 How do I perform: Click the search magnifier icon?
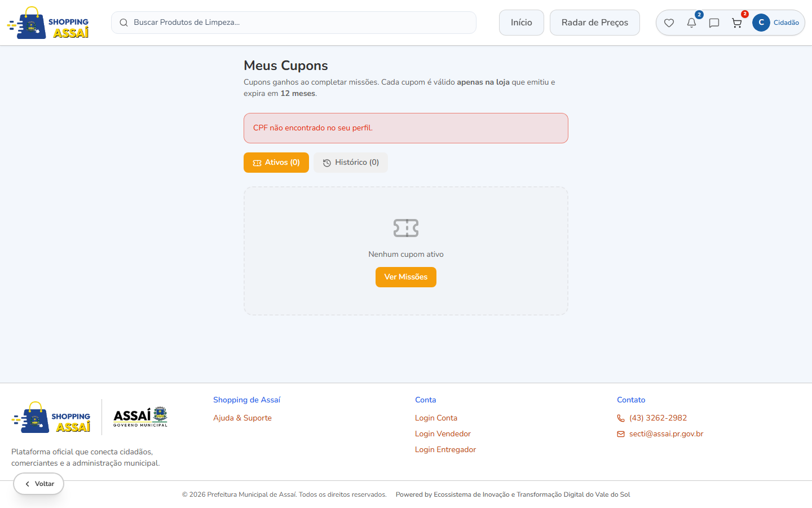(x=123, y=23)
